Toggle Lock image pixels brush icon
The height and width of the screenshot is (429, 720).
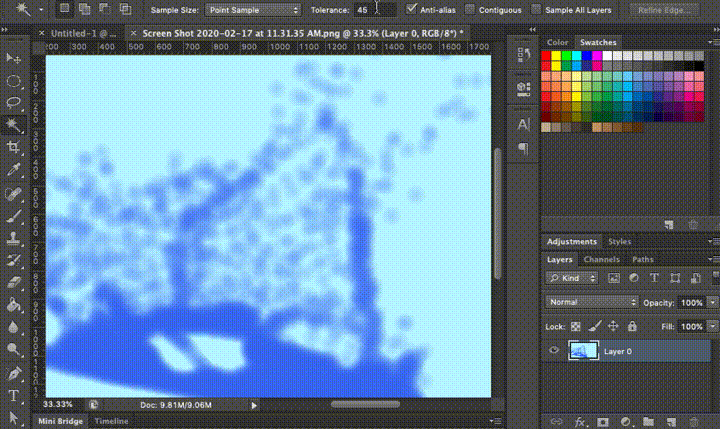[x=595, y=327]
